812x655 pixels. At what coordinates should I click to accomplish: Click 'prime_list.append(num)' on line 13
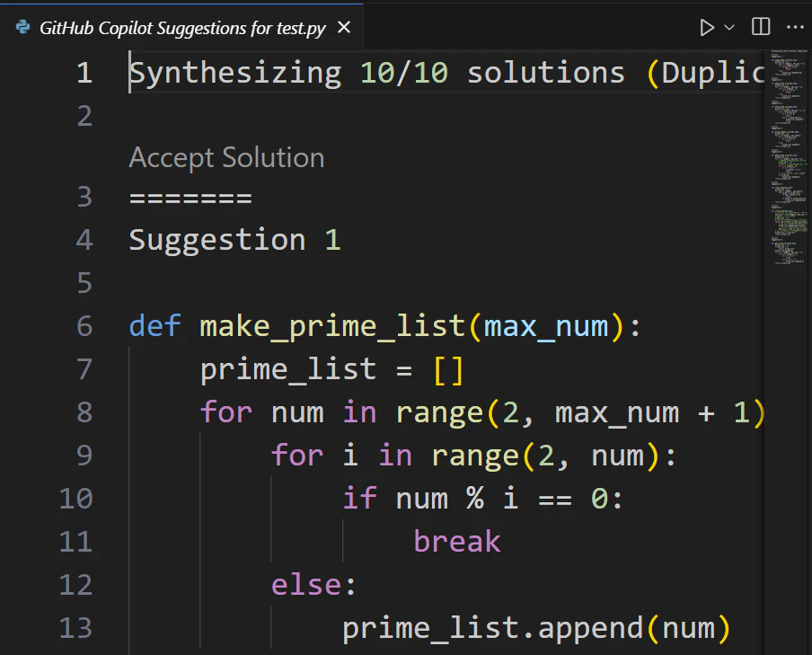(536, 628)
